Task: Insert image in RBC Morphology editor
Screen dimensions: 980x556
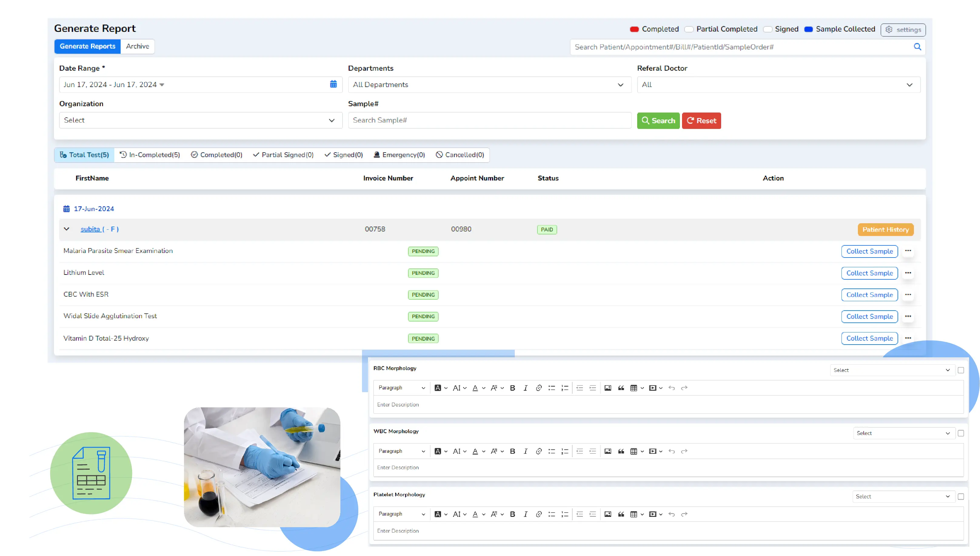Action: (x=608, y=388)
